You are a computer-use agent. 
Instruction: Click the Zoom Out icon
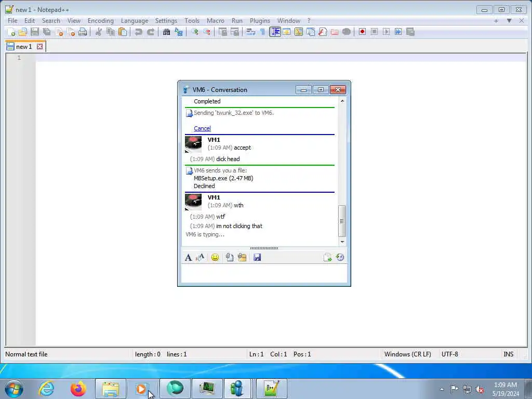coord(207,32)
